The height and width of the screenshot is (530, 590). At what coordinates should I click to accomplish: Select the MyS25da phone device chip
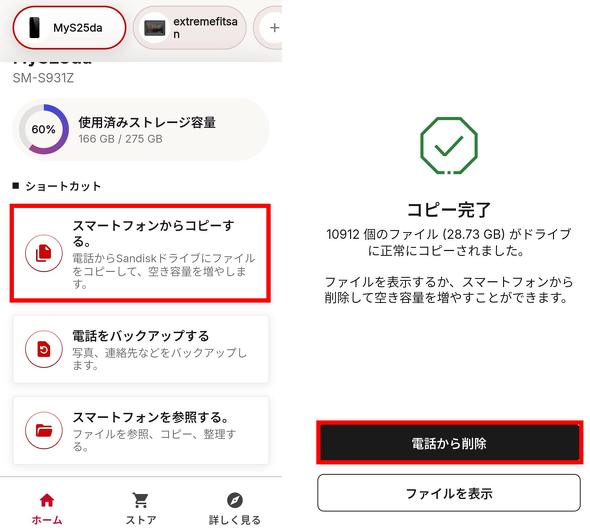coord(69,28)
